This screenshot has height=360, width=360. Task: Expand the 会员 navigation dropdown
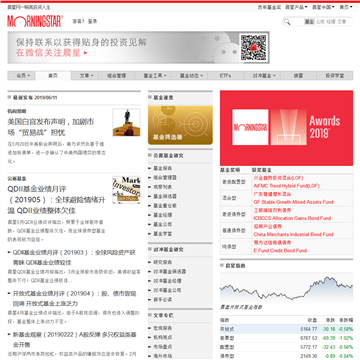pos(22,76)
